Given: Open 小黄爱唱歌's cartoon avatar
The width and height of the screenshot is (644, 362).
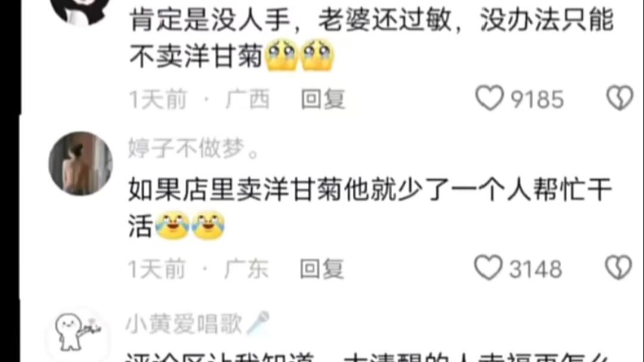Looking at the screenshot, I should pyautogui.click(x=78, y=333).
